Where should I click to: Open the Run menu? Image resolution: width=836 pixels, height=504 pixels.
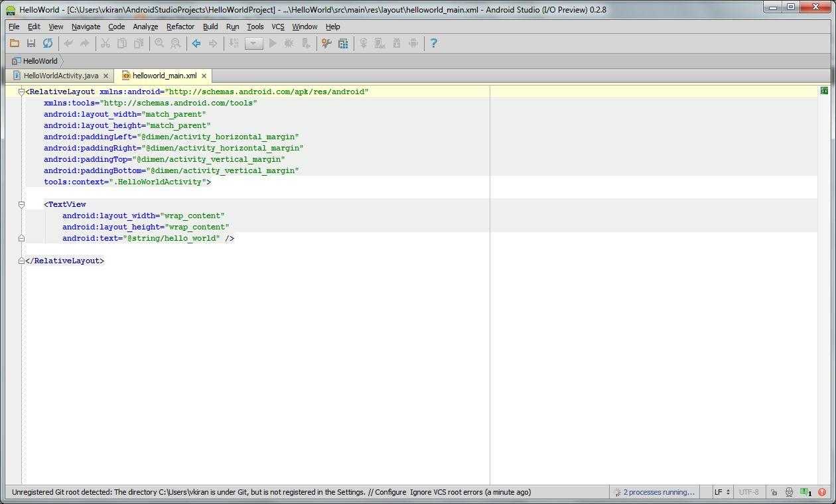click(232, 27)
